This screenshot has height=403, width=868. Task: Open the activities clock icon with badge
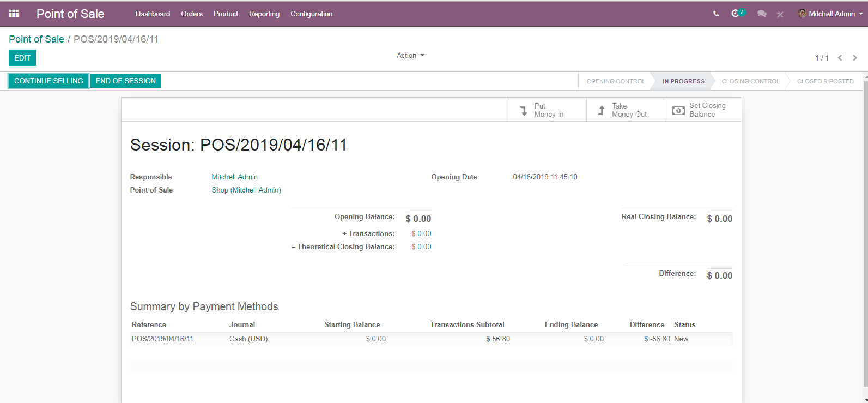pyautogui.click(x=738, y=13)
